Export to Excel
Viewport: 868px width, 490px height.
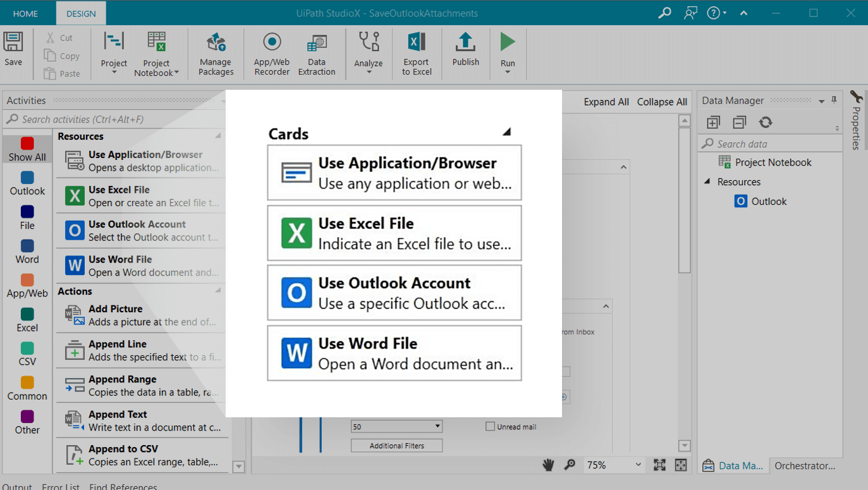417,54
